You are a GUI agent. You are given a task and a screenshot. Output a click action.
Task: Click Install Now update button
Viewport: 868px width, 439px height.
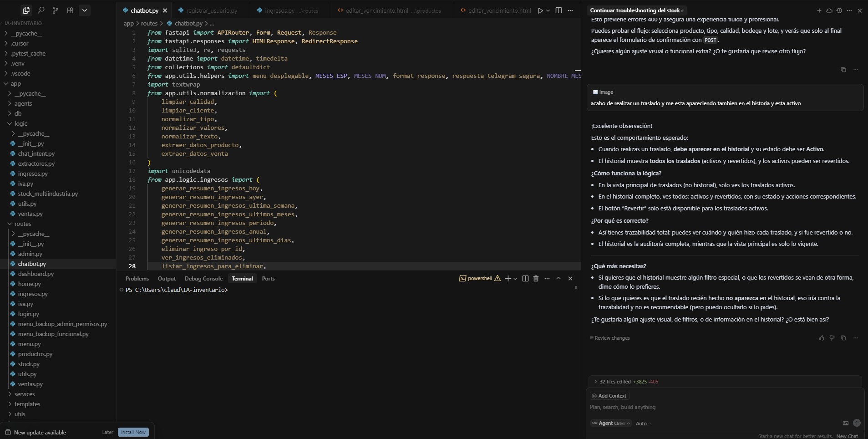tap(133, 432)
